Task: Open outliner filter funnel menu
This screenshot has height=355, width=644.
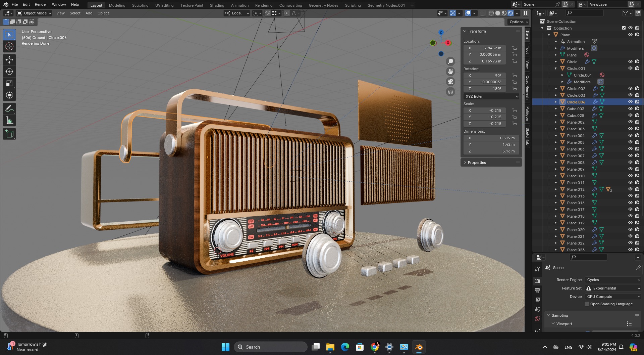Action: click(x=627, y=13)
